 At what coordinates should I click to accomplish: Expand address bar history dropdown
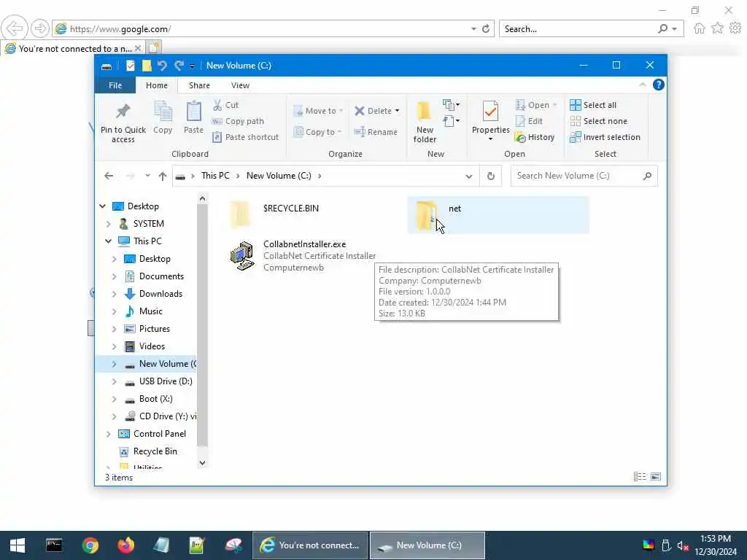(x=469, y=176)
